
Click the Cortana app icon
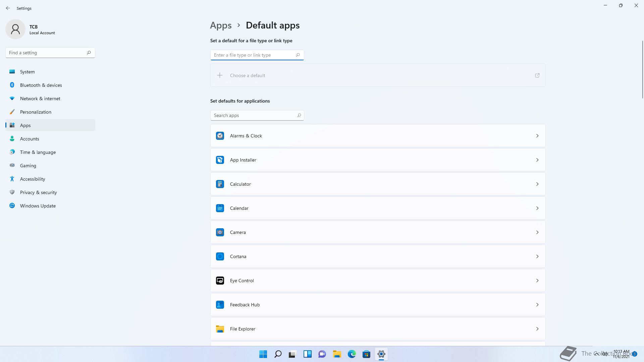pos(220,256)
